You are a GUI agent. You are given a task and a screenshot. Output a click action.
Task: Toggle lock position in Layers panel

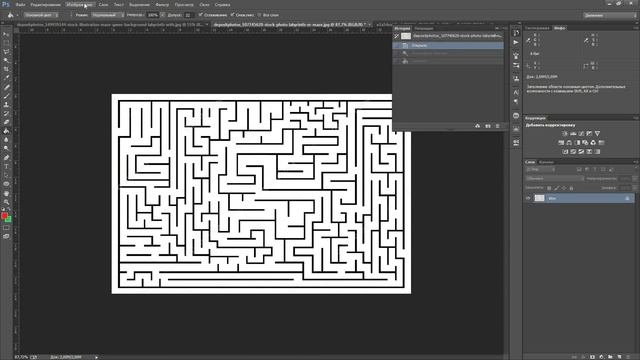click(564, 188)
